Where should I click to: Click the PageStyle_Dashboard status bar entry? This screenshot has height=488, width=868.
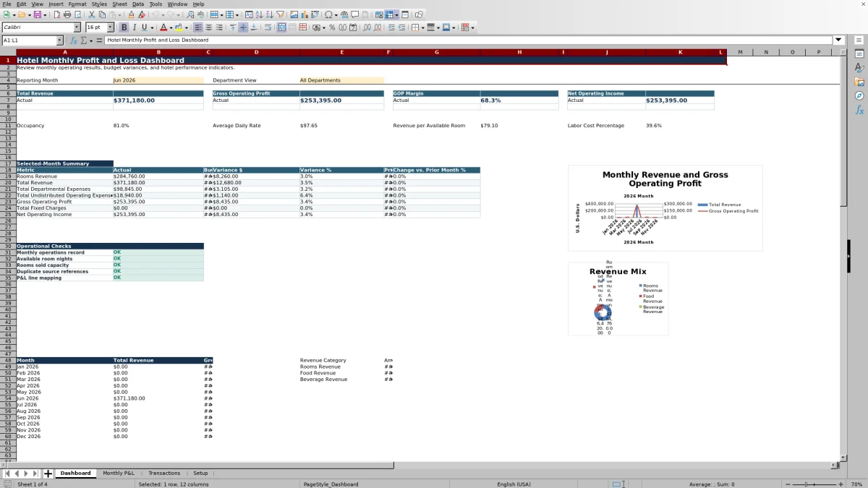tap(331, 484)
